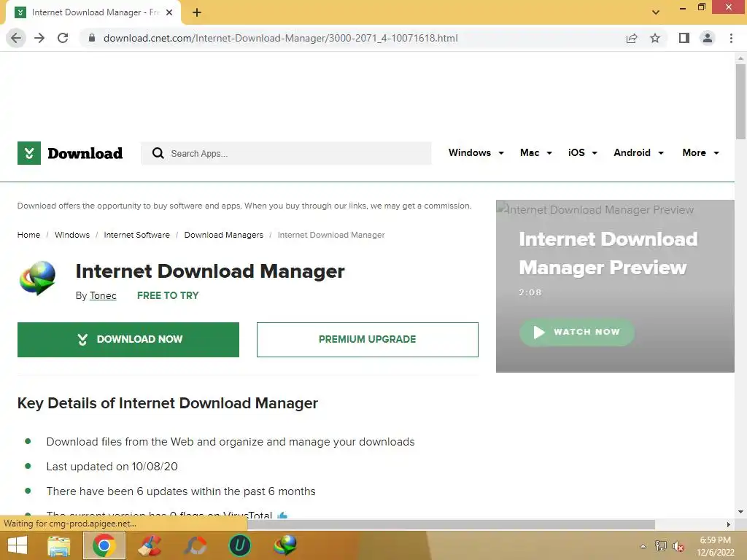The height and width of the screenshot is (560, 747).
Task: Click the address bar URL
Action: tap(281, 38)
